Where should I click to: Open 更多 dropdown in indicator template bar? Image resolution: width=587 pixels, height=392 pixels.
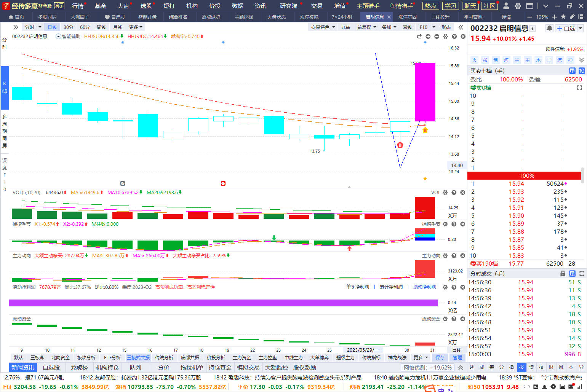[421, 357]
